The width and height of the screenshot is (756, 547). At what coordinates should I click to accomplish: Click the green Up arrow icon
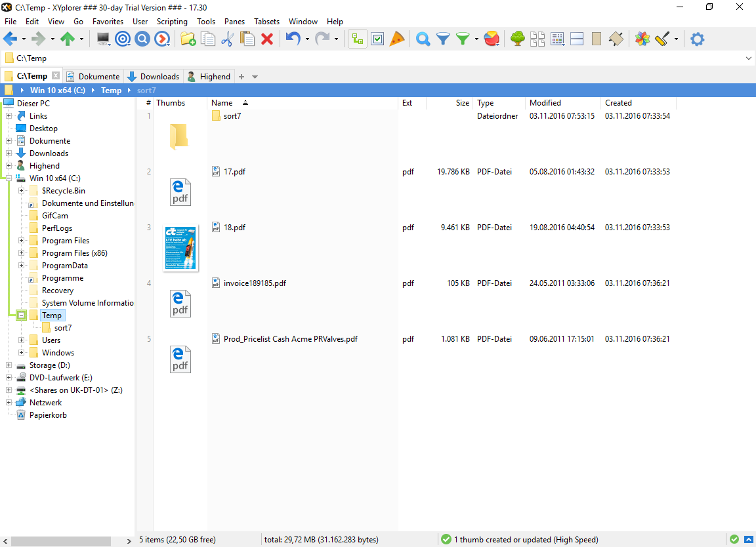[67, 39]
